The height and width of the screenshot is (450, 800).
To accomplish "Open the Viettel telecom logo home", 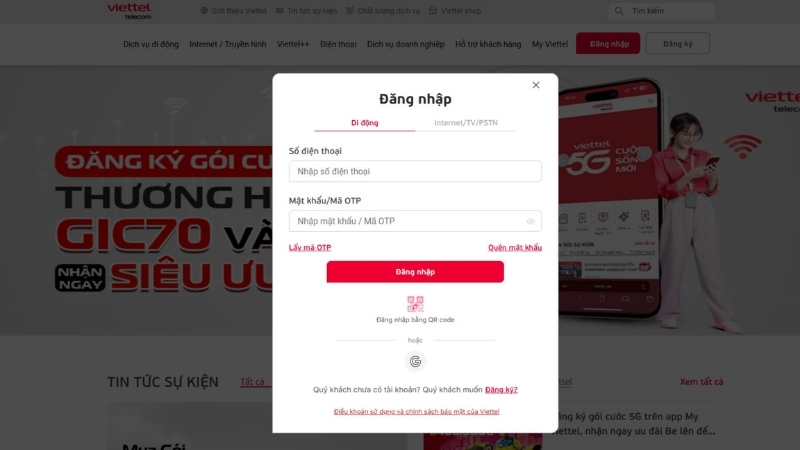I will pyautogui.click(x=130, y=11).
